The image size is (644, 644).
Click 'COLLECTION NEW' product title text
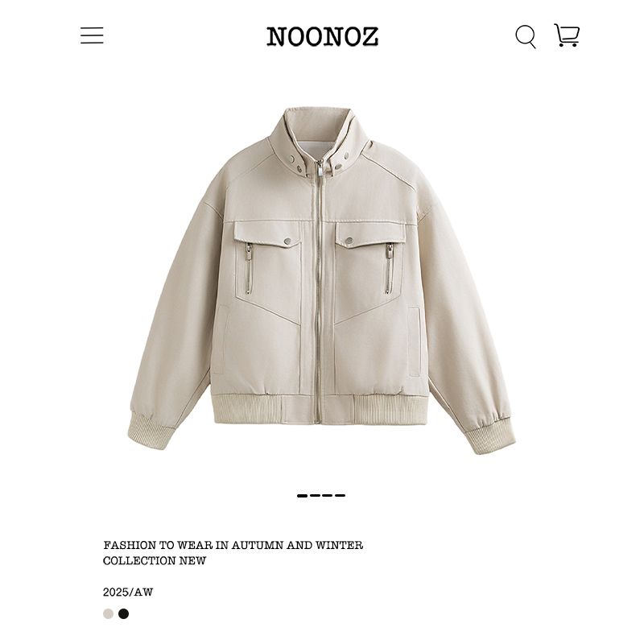point(155,560)
